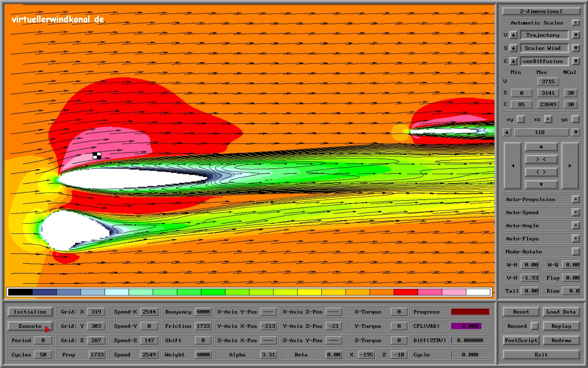Click the black-white checker marker on the airfoil

97,156
